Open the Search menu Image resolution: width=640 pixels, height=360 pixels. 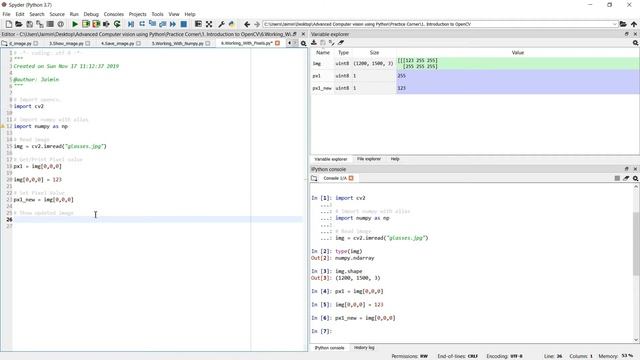tap(37, 14)
